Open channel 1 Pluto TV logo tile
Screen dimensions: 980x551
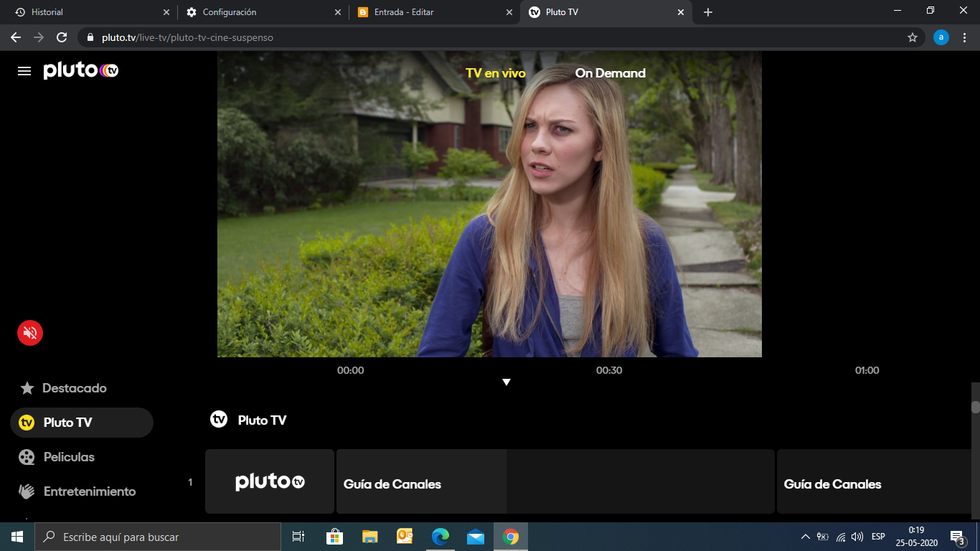point(270,481)
